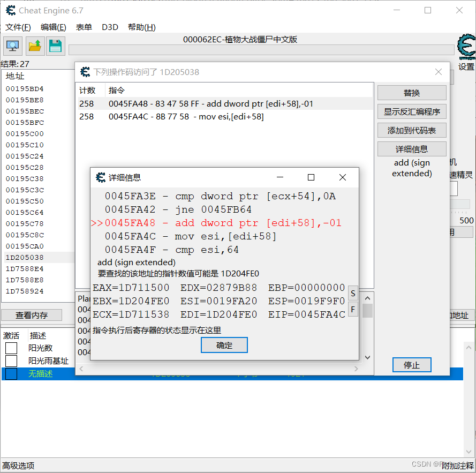Screen dimensions: 476x473
Task: Click the ECX=1D711538 register value
Action: coord(131,314)
